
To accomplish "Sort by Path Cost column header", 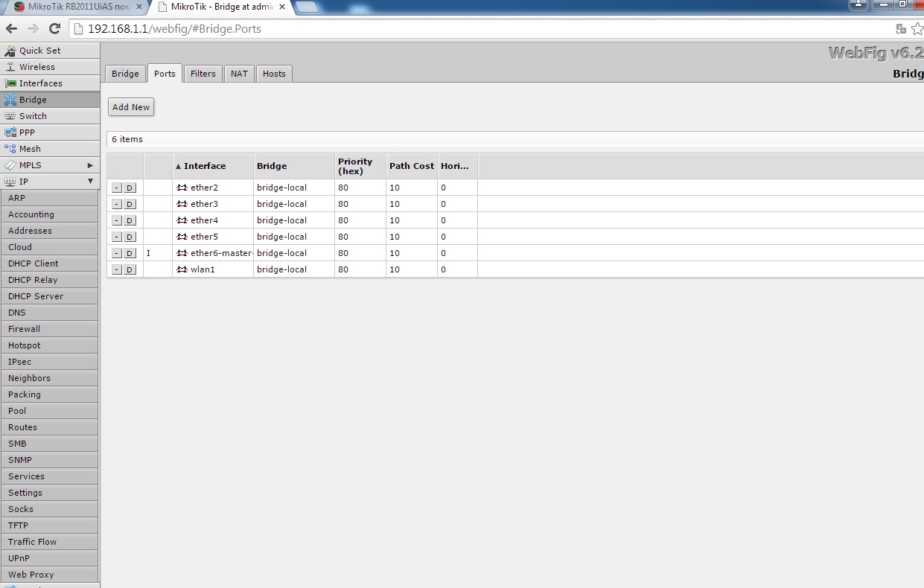I will pos(411,166).
